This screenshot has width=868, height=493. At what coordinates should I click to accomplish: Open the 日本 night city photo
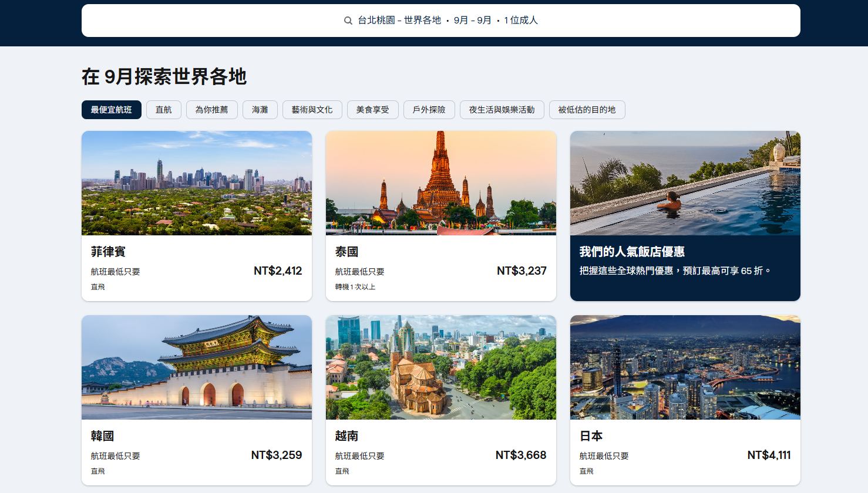click(x=685, y=367)
